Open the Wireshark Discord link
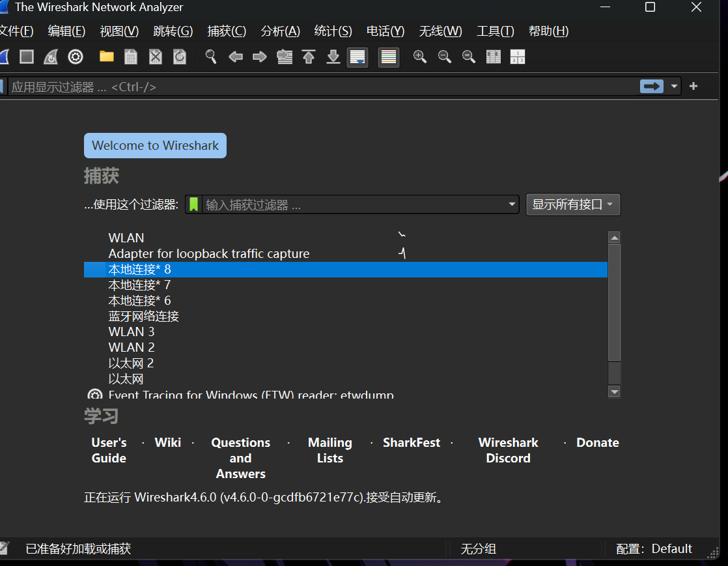This screenshot has height=566, width=728. (x=509, y=450)
